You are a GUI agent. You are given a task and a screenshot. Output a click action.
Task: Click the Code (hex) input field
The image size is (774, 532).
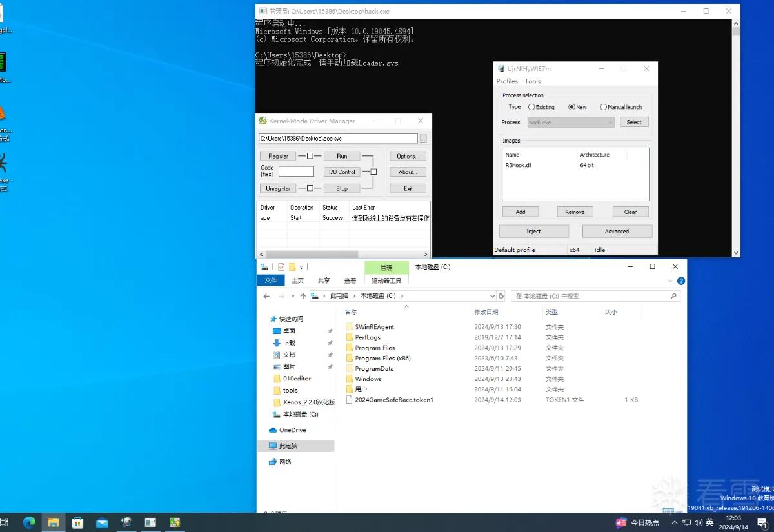pyautogui.click(x=296, y=172)
